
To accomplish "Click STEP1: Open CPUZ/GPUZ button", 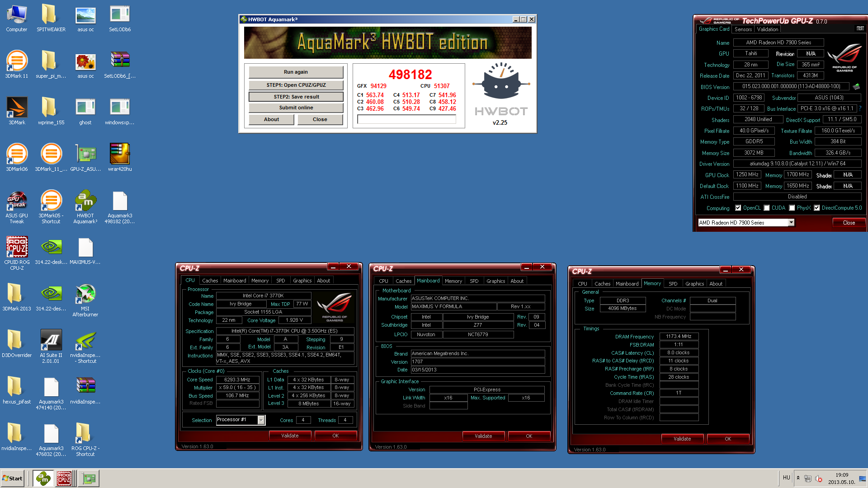I will pyautogui.click(x=296, y=85).
